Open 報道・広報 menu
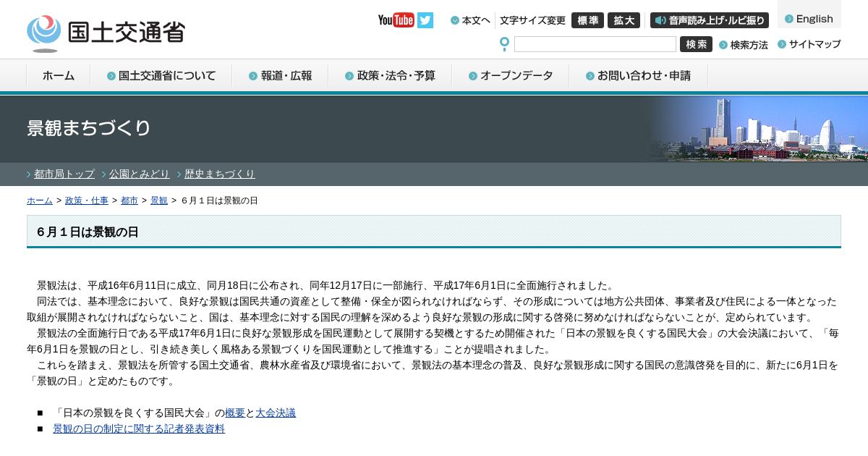 pyautogui.click(x=281, y=75)
